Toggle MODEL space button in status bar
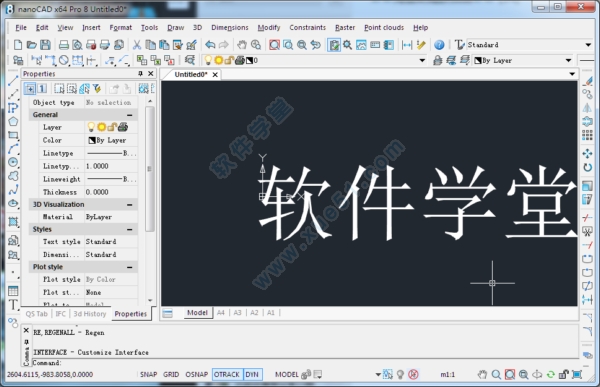Screen dimensions: 600x387 coord(287,374)
